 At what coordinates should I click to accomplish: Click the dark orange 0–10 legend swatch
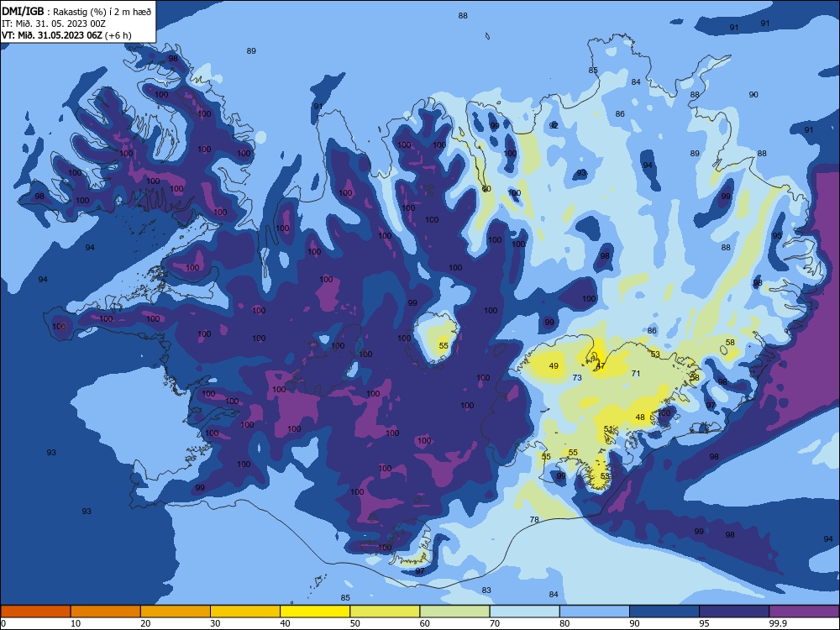coord(35,612)
